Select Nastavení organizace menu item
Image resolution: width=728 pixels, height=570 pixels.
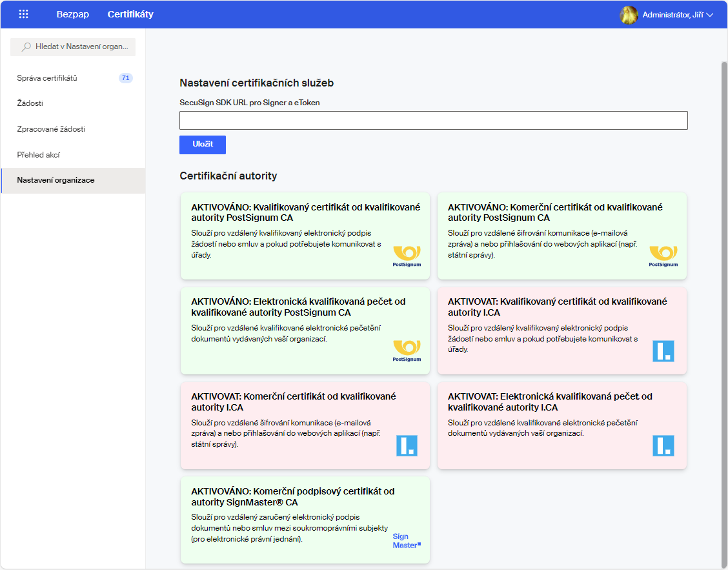74,180
